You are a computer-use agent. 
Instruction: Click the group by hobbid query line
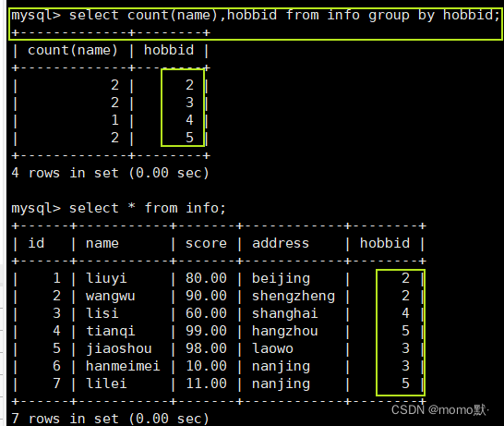coord(256,16)
